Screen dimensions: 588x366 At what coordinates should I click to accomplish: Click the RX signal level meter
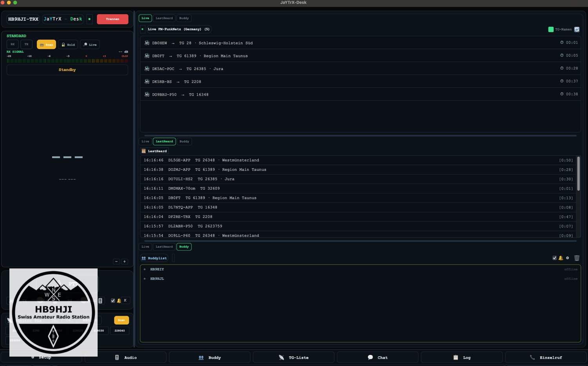tap(67, 61)
